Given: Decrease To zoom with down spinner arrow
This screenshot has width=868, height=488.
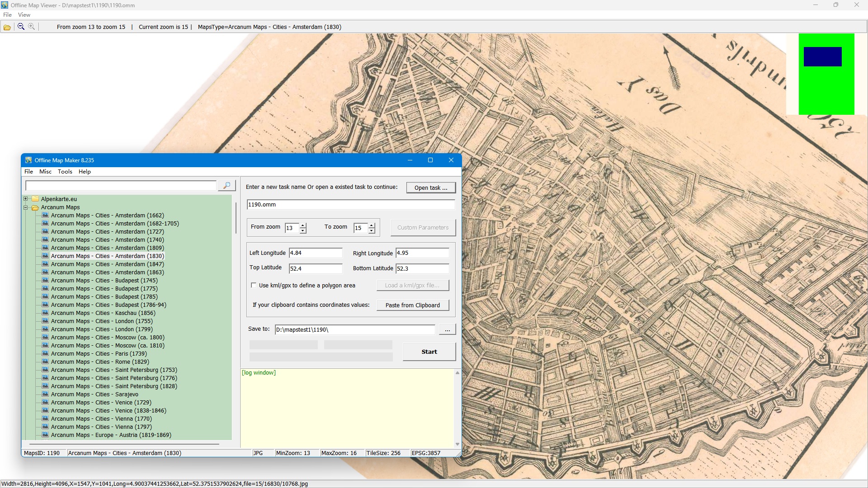Looking at the screenshot, I should pos(372,231).
